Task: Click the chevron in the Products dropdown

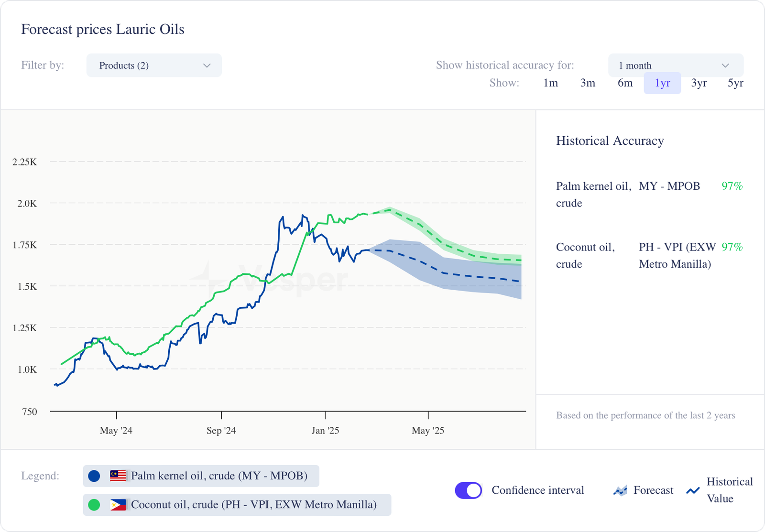Action: (207, 65)
